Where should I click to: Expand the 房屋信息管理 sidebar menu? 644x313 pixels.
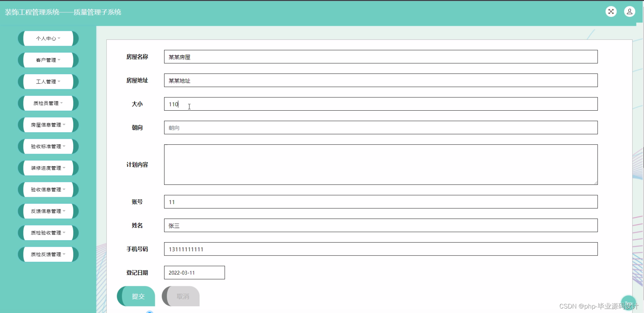tap(48, 125)
